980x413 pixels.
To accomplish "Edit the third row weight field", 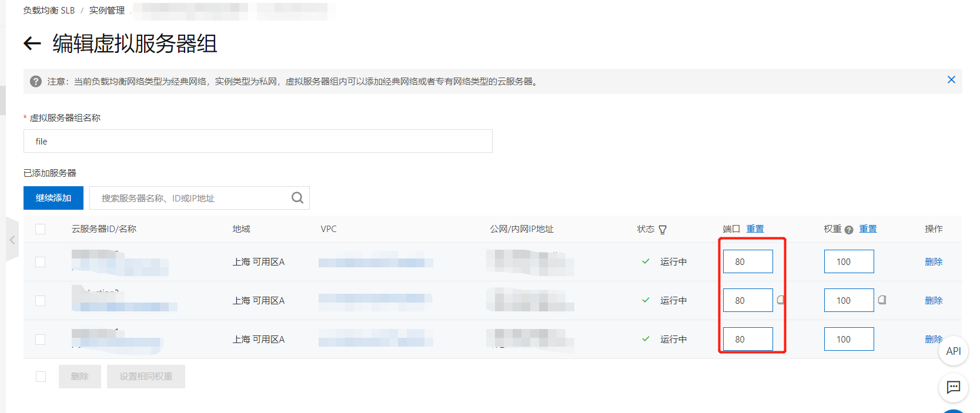I will coord(849,339).
